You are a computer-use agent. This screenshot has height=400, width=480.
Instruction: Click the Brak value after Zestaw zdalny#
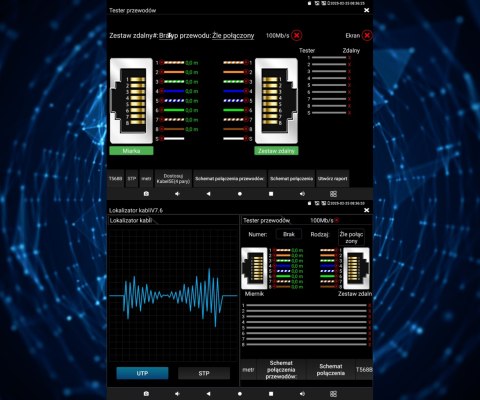(x=165, y=35)
